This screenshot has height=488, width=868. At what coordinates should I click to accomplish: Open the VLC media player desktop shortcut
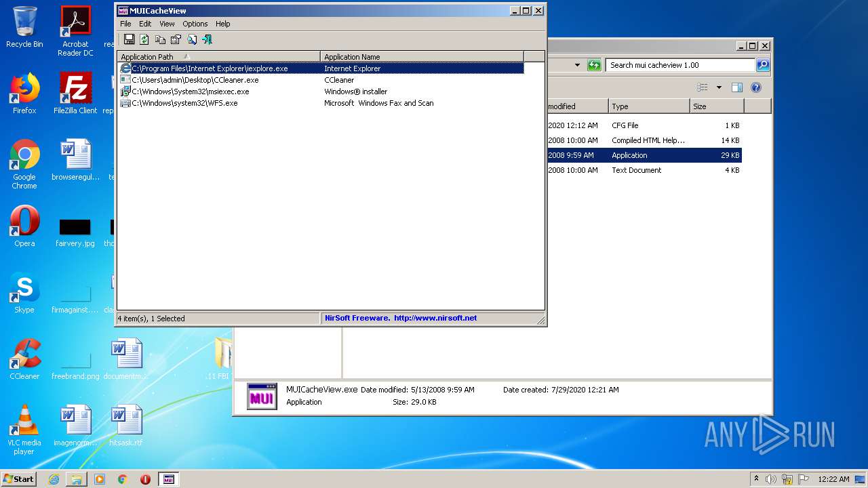(24, 430)
